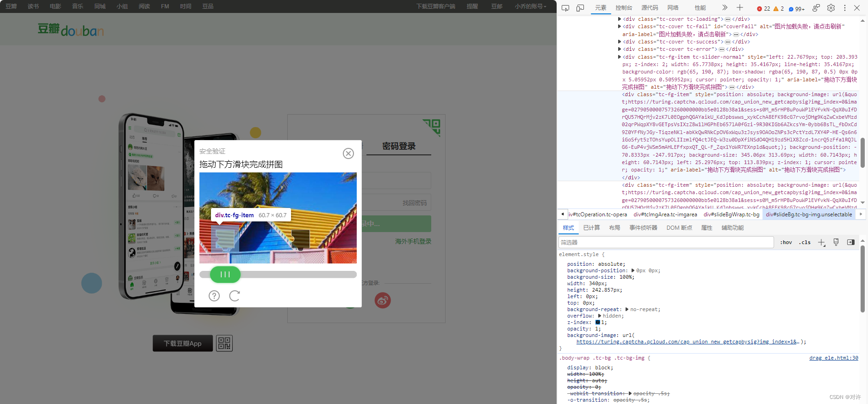The width and height of the screenshot is (868, 404).
Task: Open the 2 warnings indicator
Action: (779, 8)
